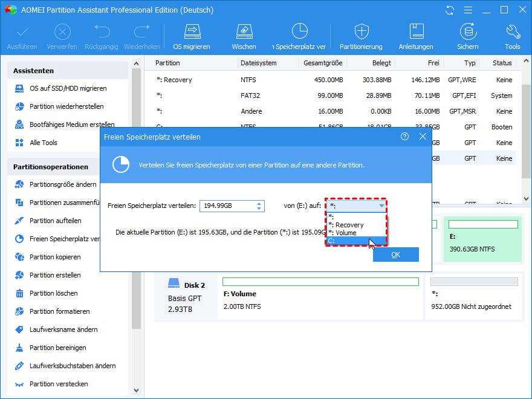Choose Partition löschen operation
The image size is (532, 399).
point(47,293)
